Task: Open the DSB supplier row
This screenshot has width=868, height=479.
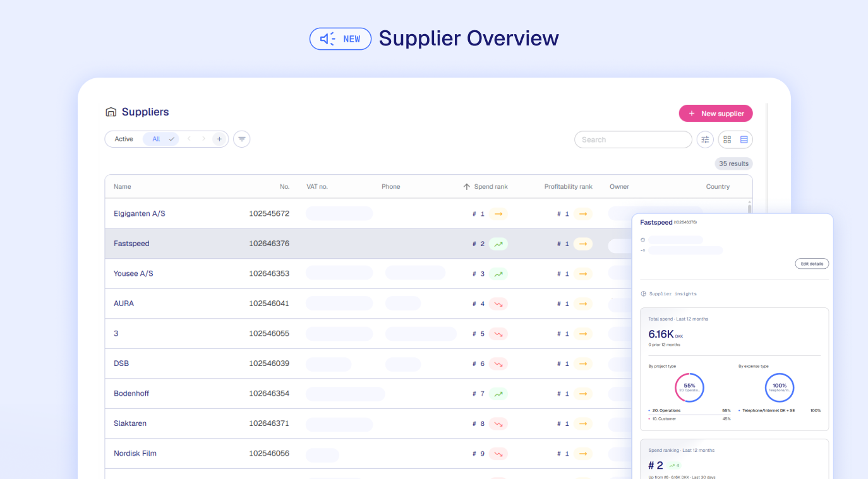Action: click(368, 364)
